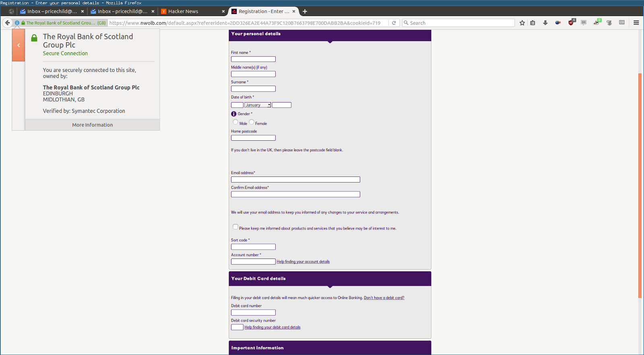Open the Downloads arrow icon
644x355 pixels.
click(x=545, y=23)
